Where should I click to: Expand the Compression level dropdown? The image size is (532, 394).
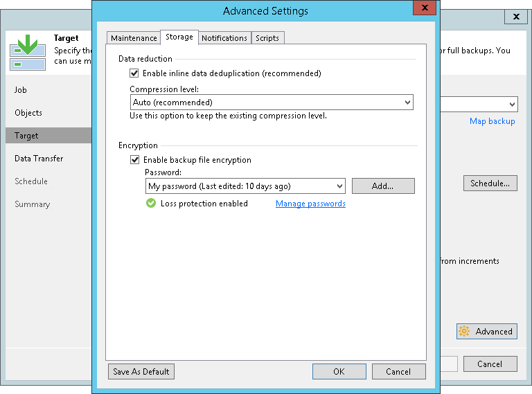[272, 102]
